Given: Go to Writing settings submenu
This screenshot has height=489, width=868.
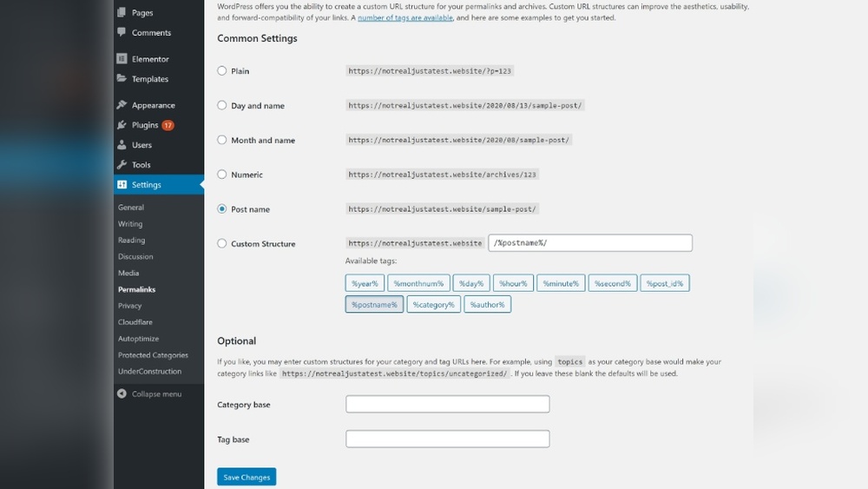Looking at the screenshot, I should (130, 224).
